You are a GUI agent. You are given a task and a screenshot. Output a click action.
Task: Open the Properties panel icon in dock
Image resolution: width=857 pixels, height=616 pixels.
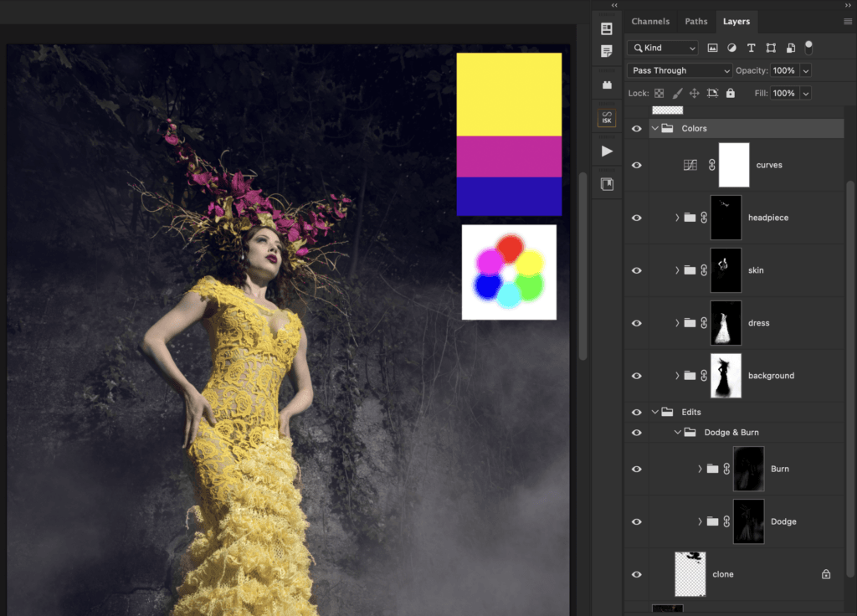coord(607,51)
